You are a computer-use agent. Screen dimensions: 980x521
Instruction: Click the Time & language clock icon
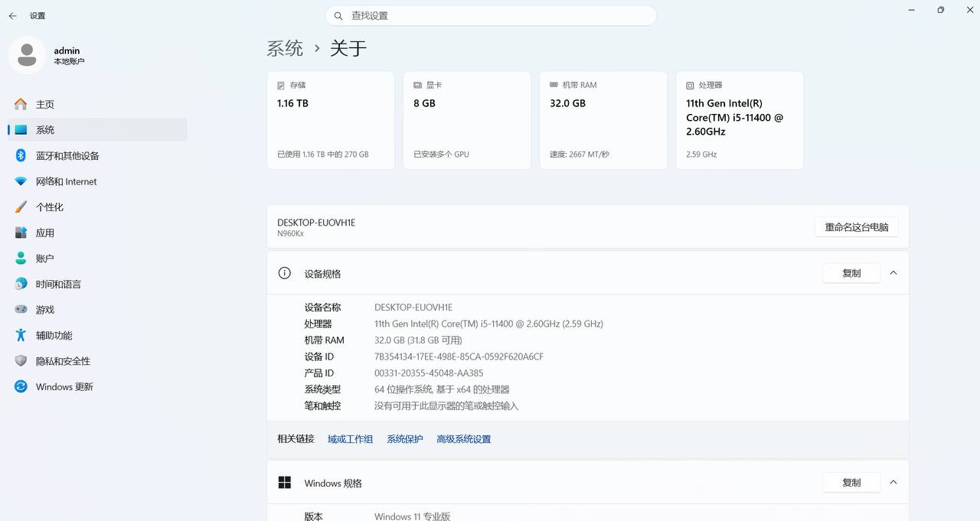tap(21, 284)
